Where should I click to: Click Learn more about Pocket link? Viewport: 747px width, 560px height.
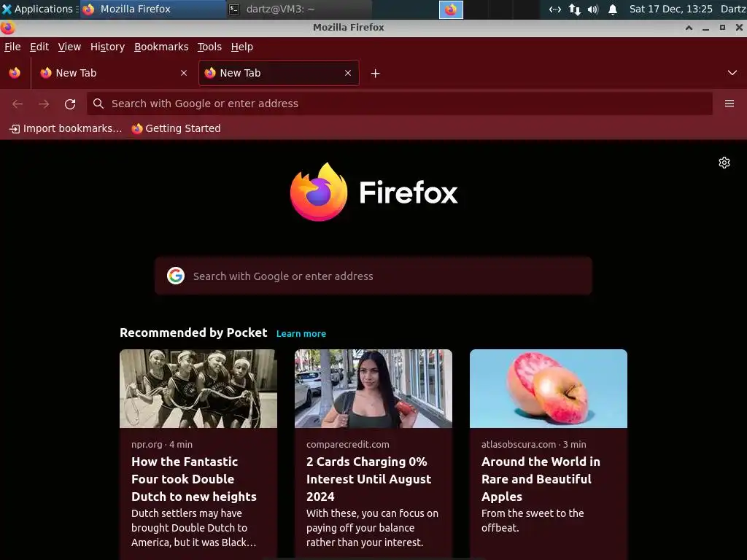pyautogui.click(x=301, y=334)
